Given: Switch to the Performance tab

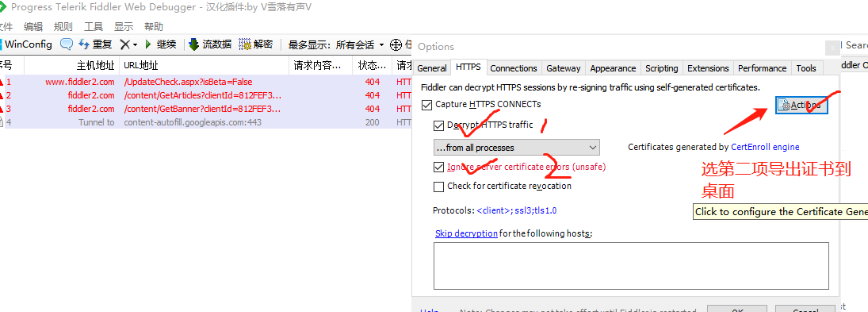Looking at the screenshot, I should pyautogui.click(x=763, y=68).
